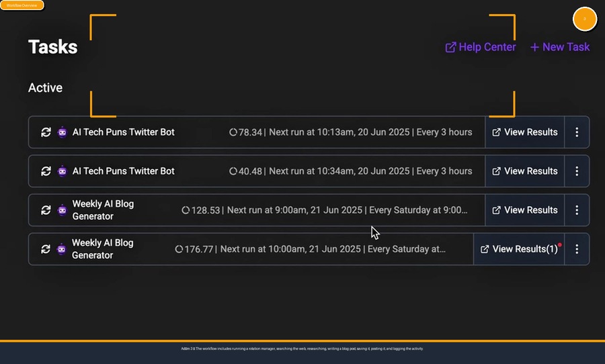View results for the 128.53 Weekly AI Blog Generator
The image size is (605, 364).
[x=525, y=210]
